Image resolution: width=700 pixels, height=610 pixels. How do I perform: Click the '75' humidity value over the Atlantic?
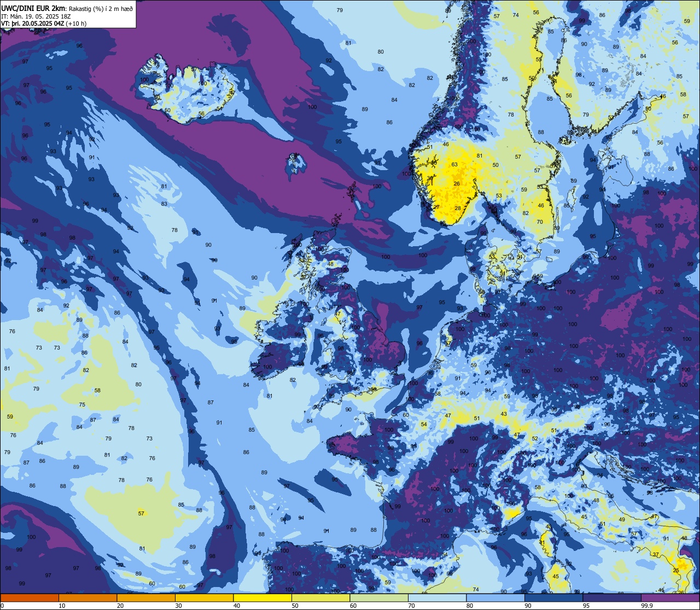[x=82, y=405]
